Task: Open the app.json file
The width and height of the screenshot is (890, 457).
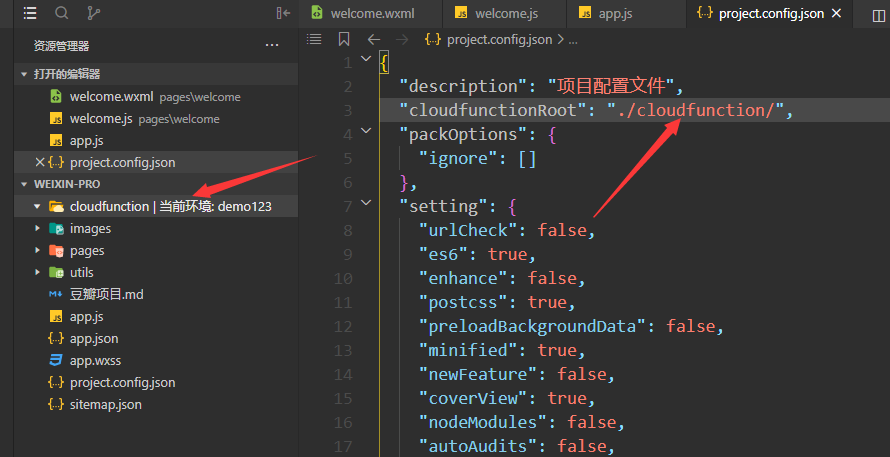Action: coord(156,338)
